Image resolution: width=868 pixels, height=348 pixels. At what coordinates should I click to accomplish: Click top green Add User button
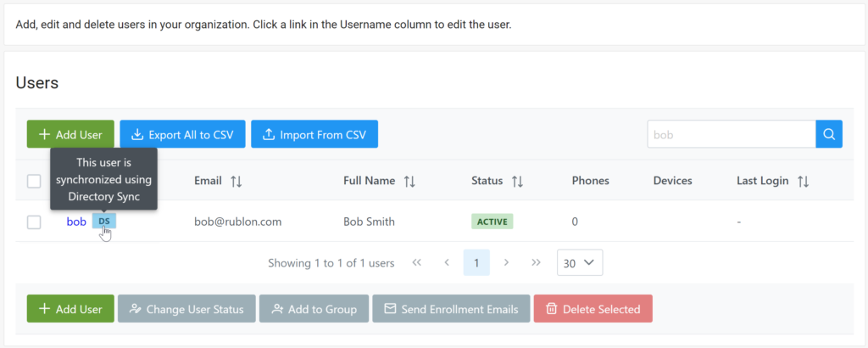tap(70, 134)
